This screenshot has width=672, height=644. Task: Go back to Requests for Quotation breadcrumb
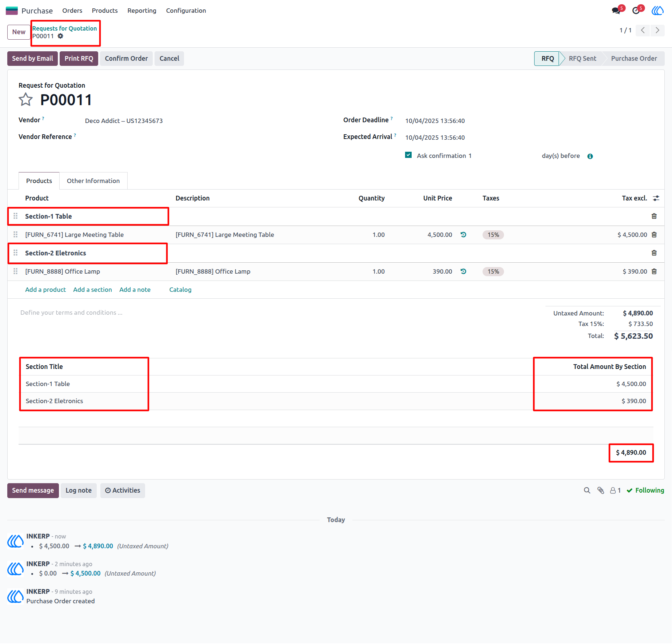pos(64,28)
